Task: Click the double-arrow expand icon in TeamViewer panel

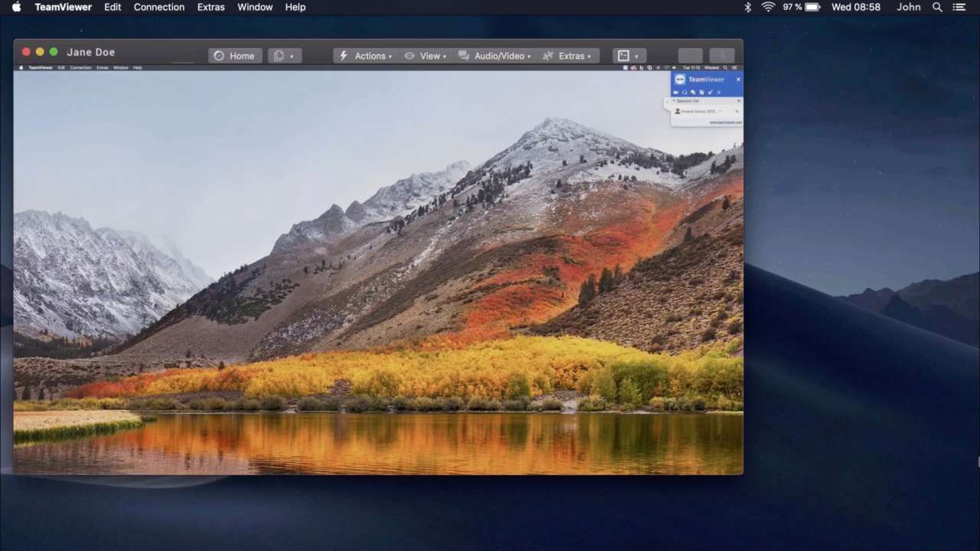Action: point(719,93)
